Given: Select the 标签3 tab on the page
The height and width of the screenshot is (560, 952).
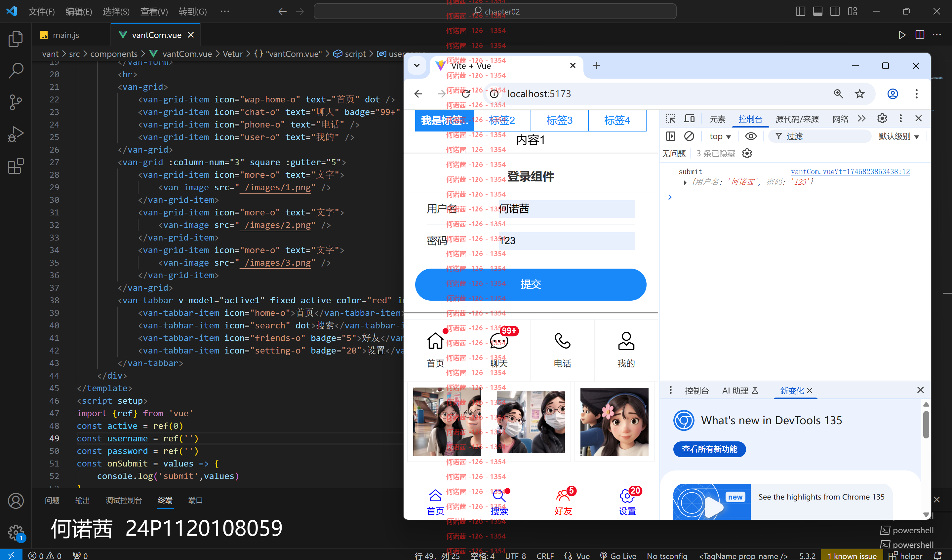Looking at the screenshot, I should 559,121.
